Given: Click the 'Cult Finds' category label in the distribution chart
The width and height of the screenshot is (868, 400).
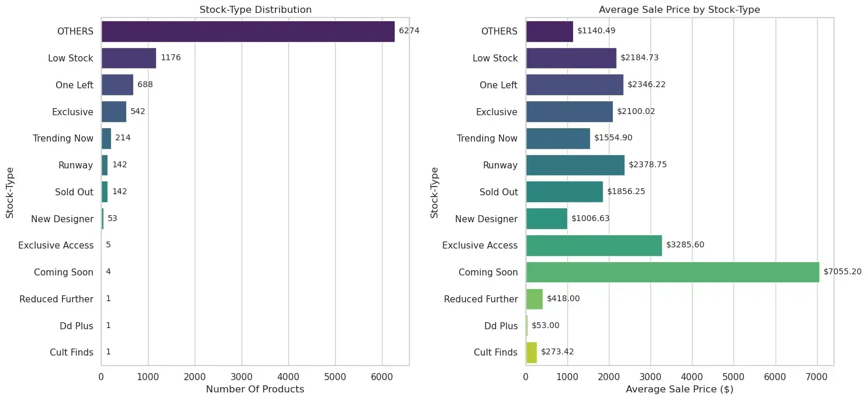Looking at the screenshot, I should pos(73,353).
